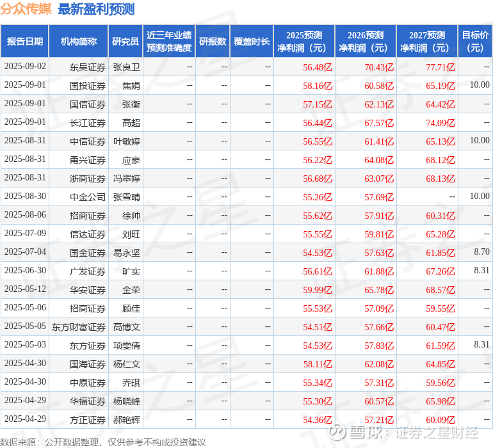Viewport: 493px width, 448px height.
Task: Click the 77.71亿 profit forecast value
Action: click(x=440, y=67)
